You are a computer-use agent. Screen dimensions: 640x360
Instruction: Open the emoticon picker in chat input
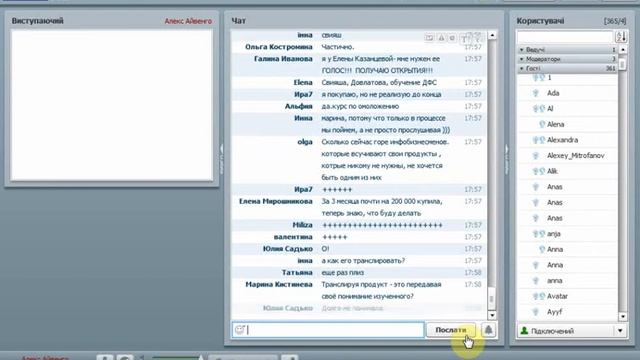coord(240,329)
